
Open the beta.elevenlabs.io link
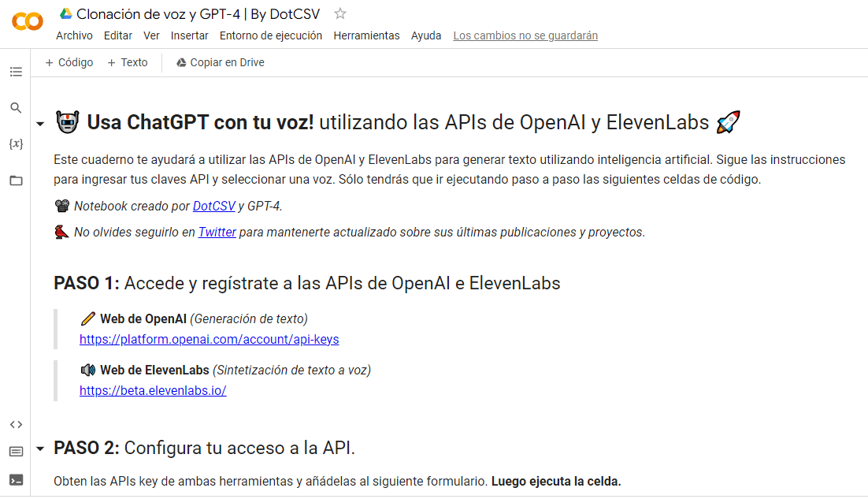pyautogui.click(x=153, y=390)
